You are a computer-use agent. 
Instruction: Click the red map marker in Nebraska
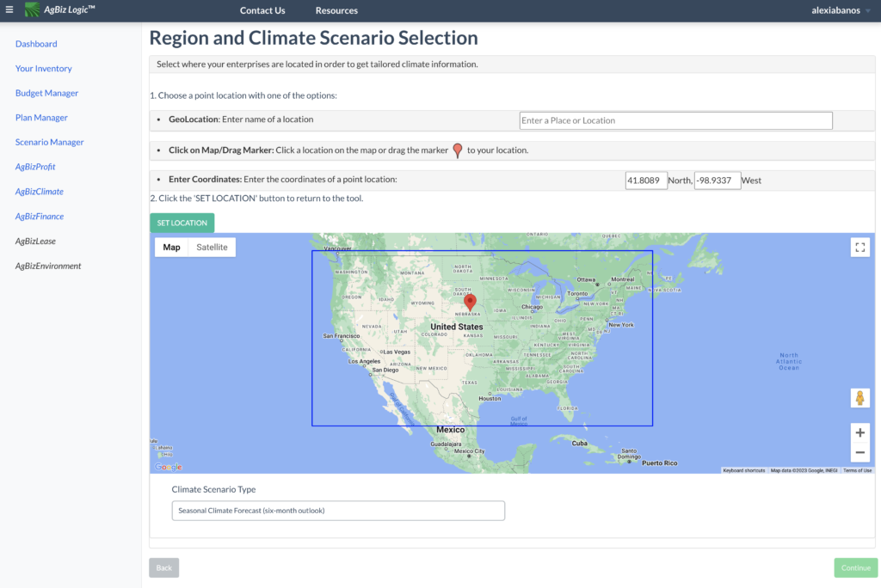tap(471, 302)
